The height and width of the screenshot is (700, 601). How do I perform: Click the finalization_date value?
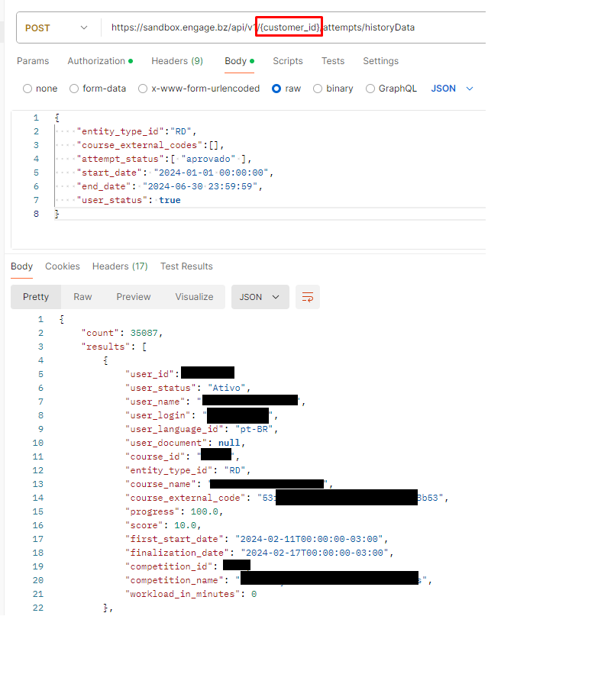click(315, 553)
